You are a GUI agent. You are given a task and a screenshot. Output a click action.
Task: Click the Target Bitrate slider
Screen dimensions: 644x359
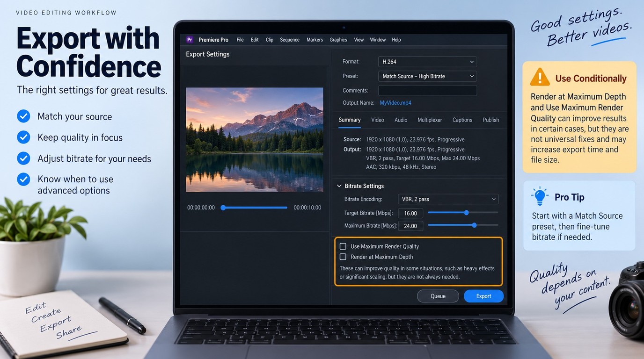pos(463,213)
